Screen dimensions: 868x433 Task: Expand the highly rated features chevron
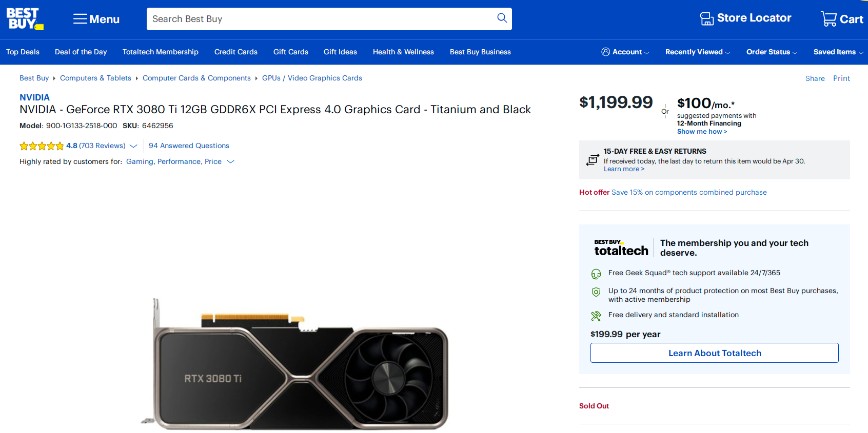pyautogui.click(x=231, y=162)
